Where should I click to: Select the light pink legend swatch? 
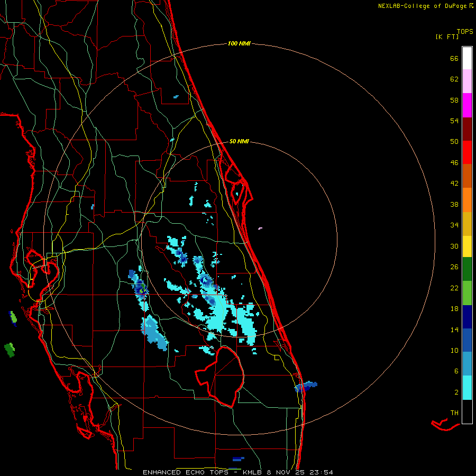pyautogui.click(x=467, y=81)
